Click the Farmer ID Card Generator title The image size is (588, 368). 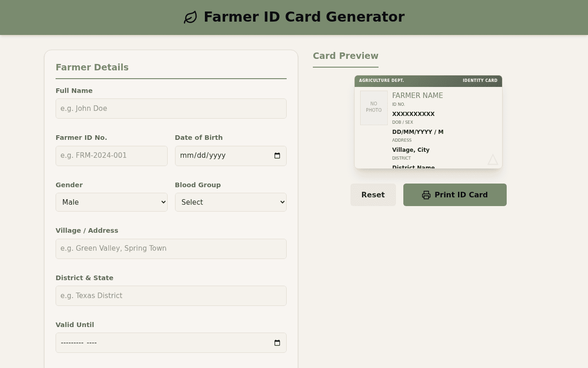[x=304, y=17]
